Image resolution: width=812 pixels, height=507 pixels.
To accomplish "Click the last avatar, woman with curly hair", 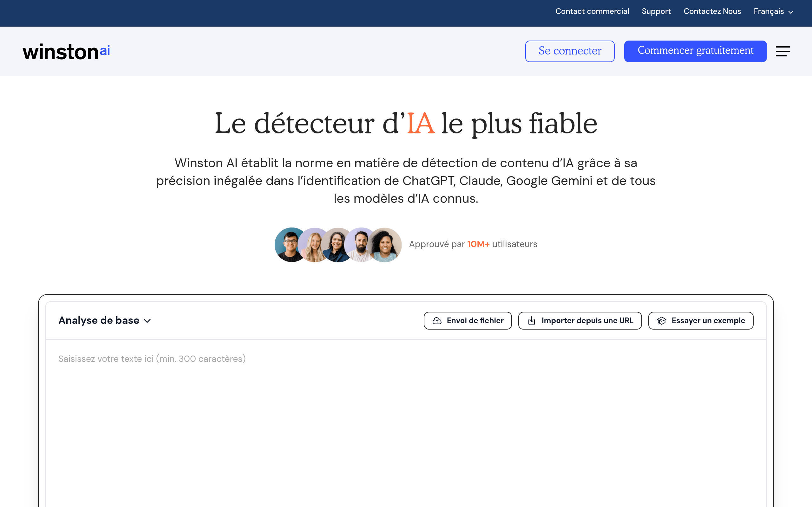I will (385, 245).
